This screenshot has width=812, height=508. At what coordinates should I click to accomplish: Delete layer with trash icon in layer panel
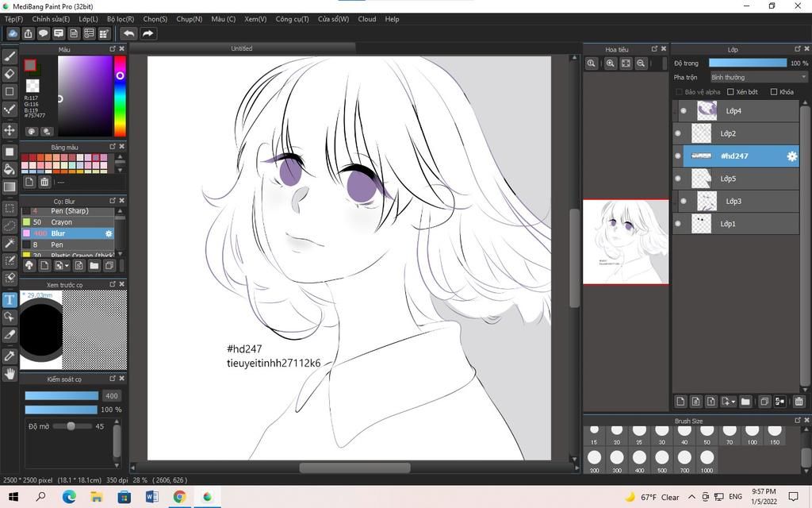(x=799, y=401)
